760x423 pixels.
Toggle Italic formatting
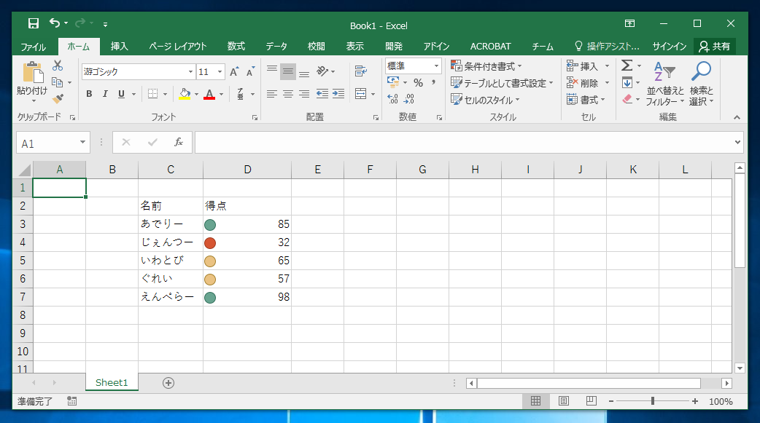[x=105, y=94]
